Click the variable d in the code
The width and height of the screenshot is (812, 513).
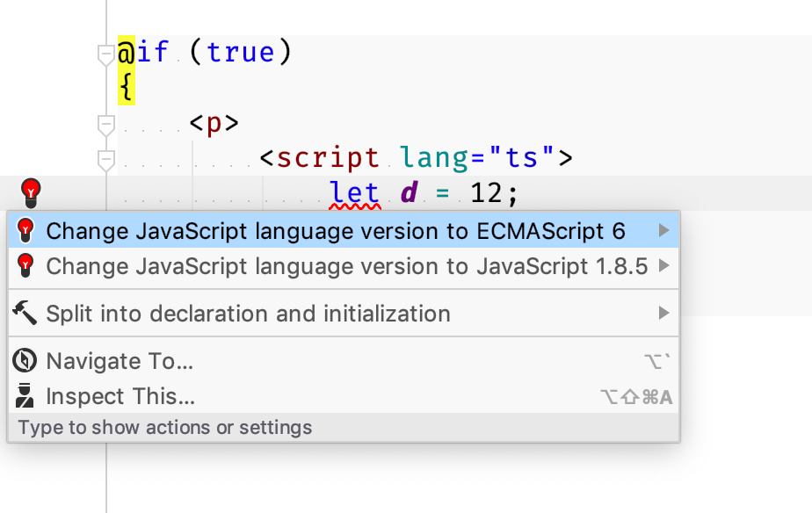point(409,193)
